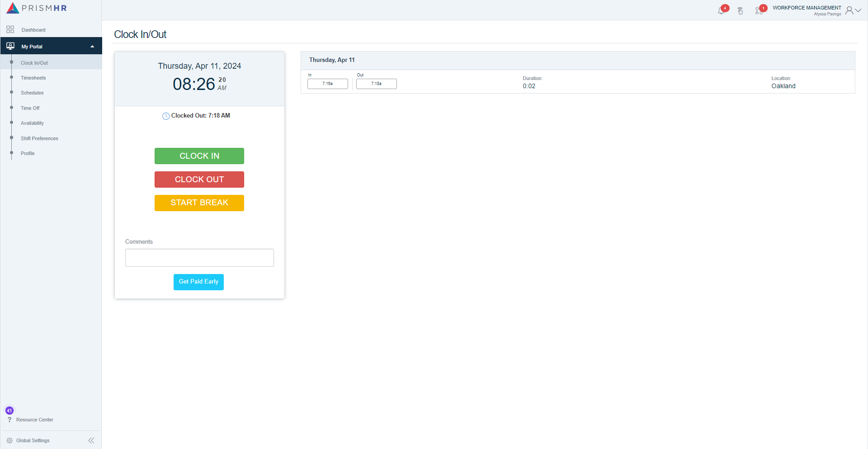Click the clock icon beside Clocked Out text
868x449 pixels.
[165, 116]
